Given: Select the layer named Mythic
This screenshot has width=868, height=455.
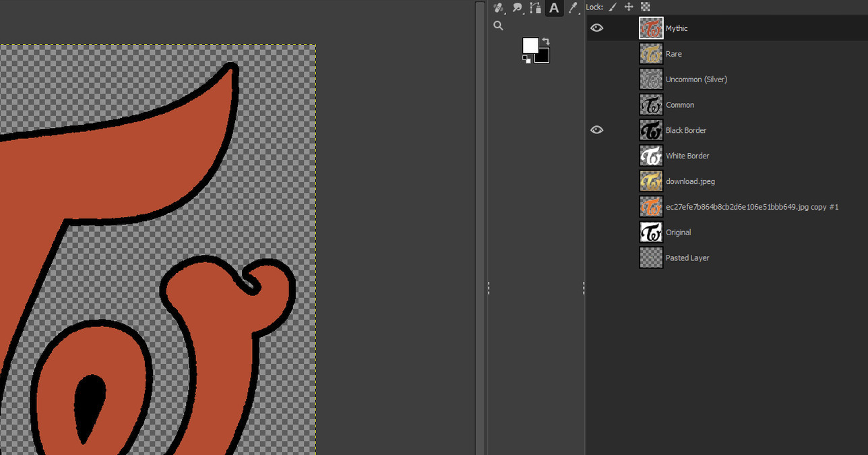Looking at the screenshot, I should [x=677, y=28].
